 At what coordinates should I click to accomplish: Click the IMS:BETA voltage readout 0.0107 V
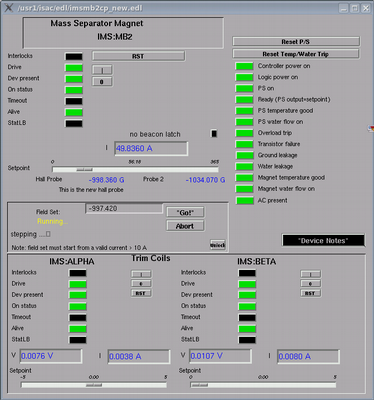coord(220,356)
